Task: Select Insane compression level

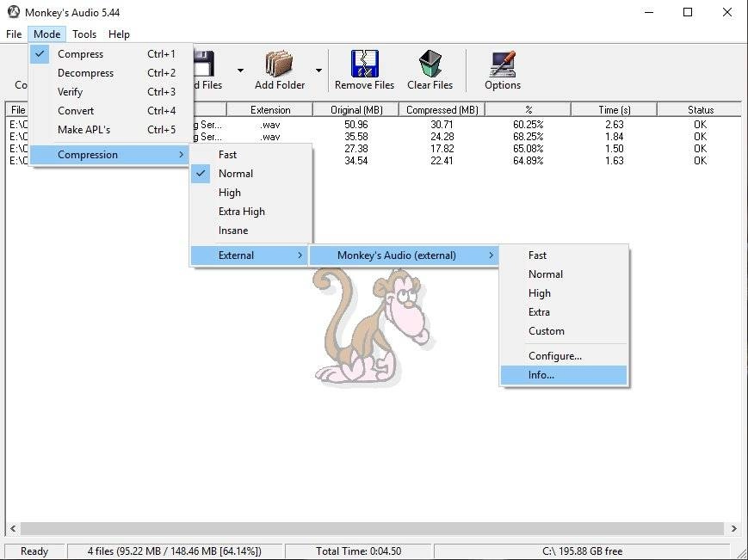Action: point(251,231)
